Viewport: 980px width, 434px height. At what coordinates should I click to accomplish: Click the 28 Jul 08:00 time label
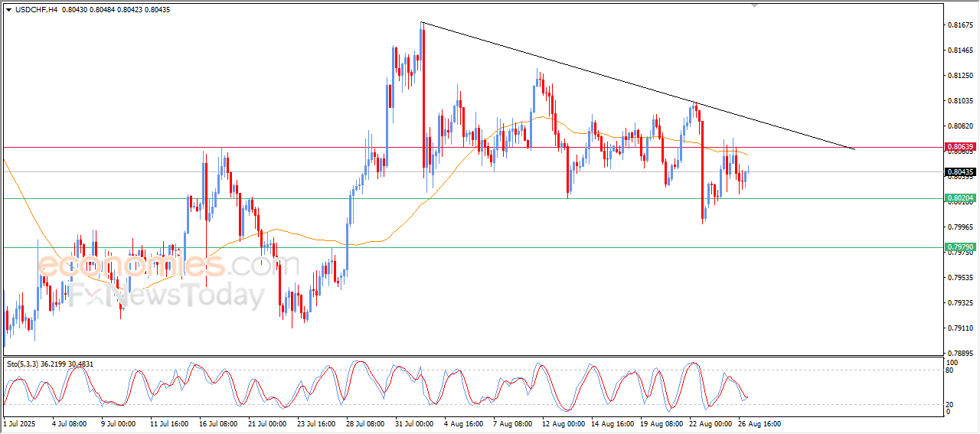365,423
